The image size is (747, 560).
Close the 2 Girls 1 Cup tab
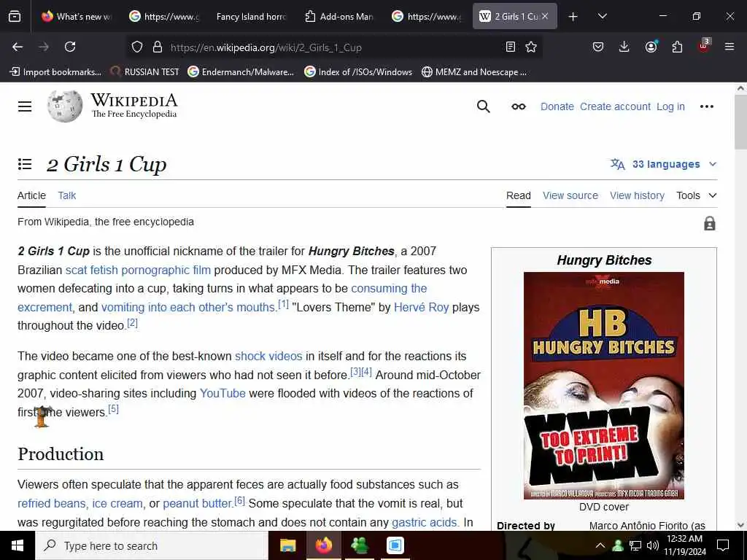pos(544,16)
